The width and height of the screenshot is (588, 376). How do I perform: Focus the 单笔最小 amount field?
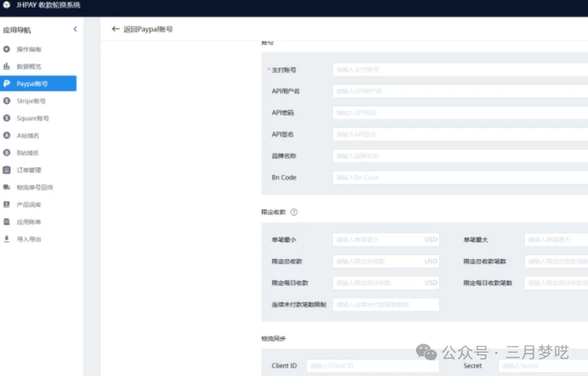click(x=386, y=240)
